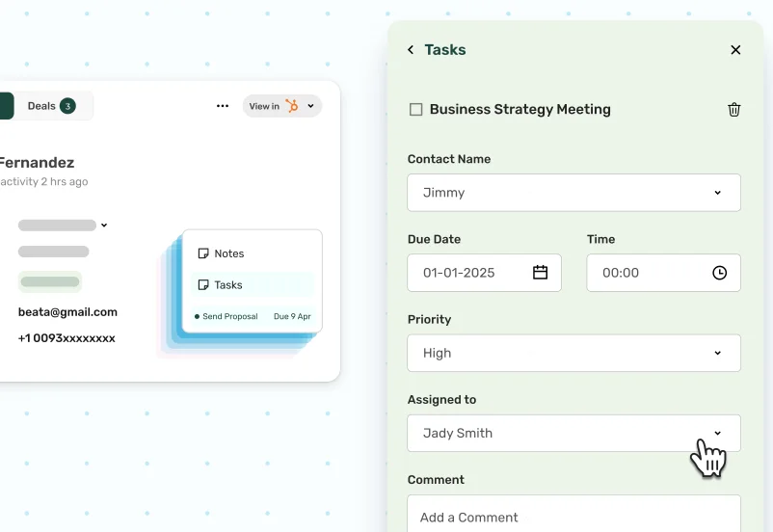Click the View in HubSpot button
Screen dimensions: 773x532
pos(282,106)
